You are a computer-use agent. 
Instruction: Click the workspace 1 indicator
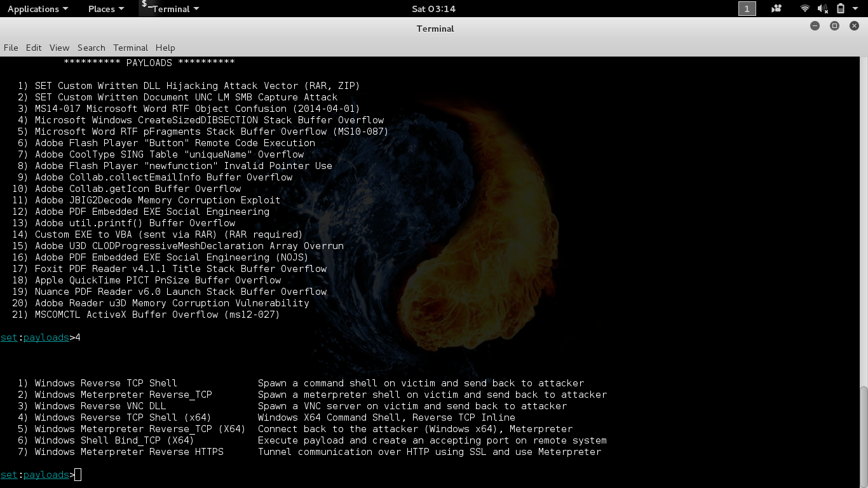747,8
